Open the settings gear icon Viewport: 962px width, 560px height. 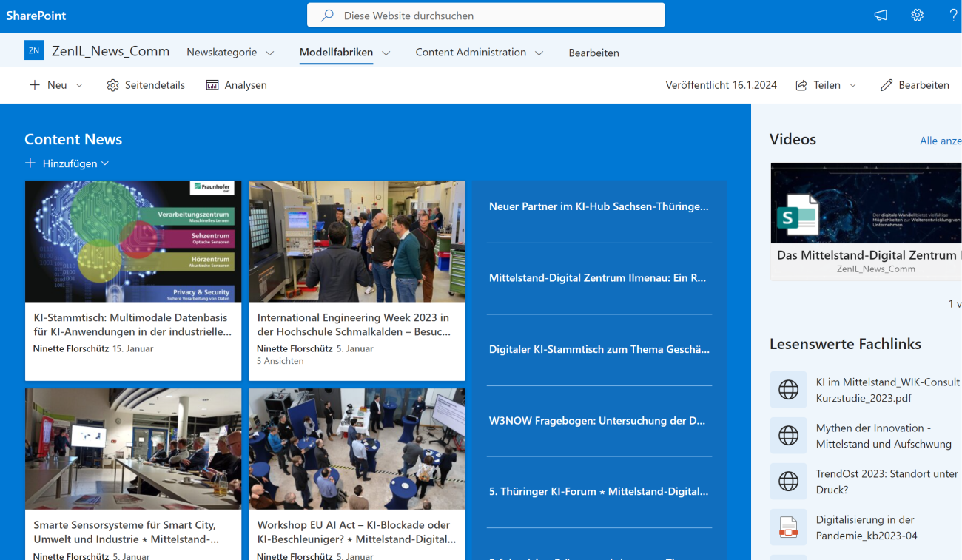917,15
